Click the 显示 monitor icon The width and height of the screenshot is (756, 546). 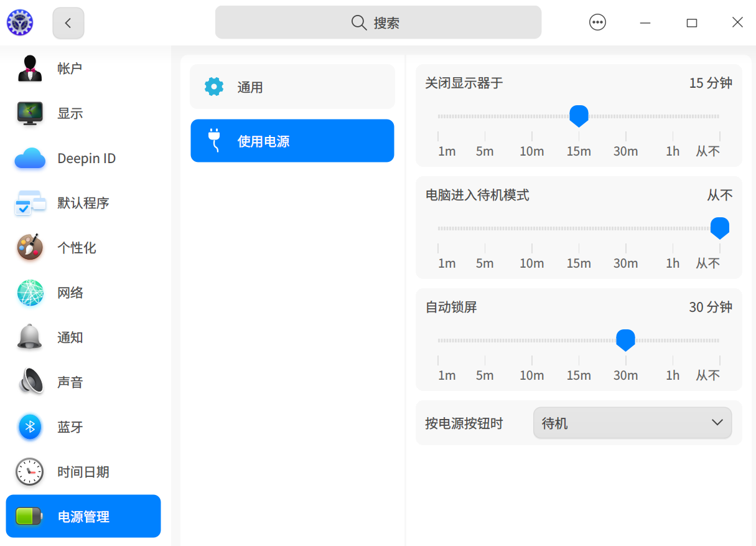point(30,113)
